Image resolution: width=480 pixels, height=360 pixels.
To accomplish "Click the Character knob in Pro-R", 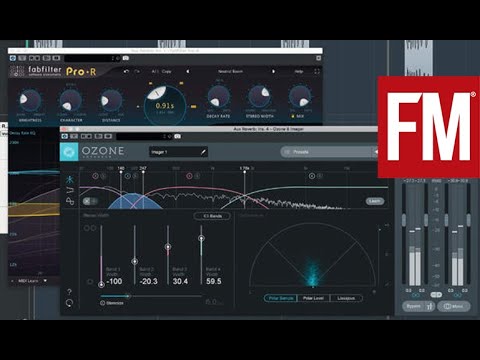I will [x=71, y=100].
